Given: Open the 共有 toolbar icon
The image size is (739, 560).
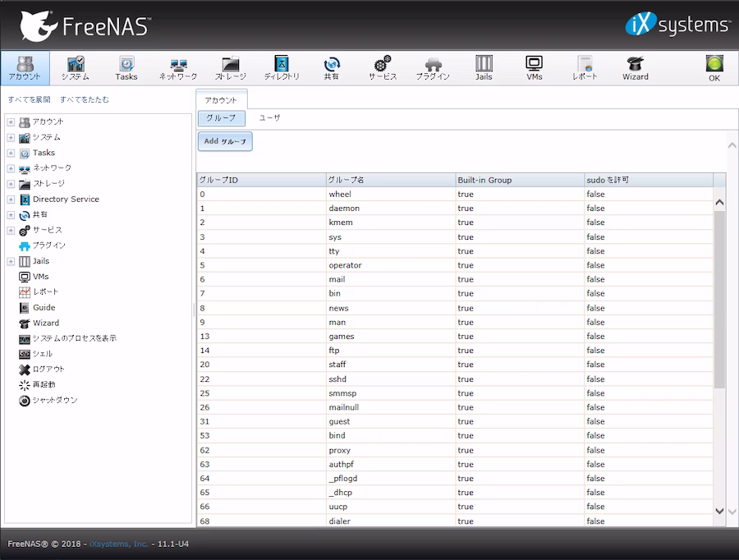Looking at the screenshot, I should 332,68.
